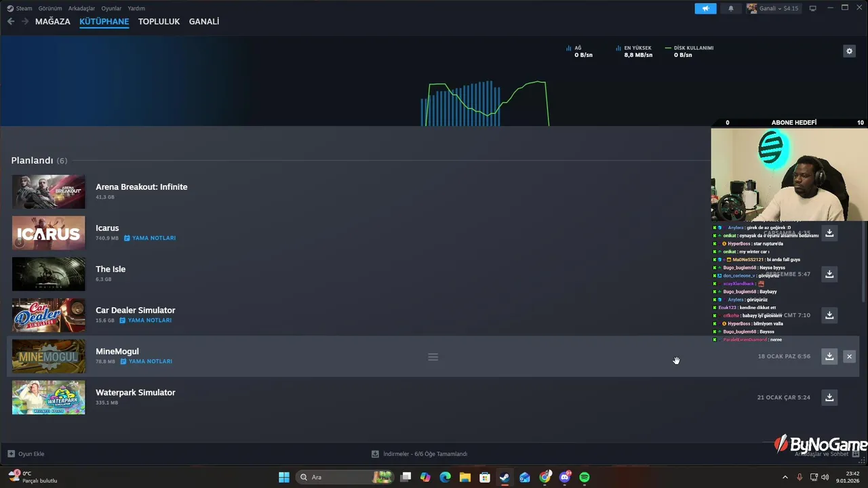The image size is (868, 488).
Task: Go forward with the right arrow
Action: tap(25, 22)
